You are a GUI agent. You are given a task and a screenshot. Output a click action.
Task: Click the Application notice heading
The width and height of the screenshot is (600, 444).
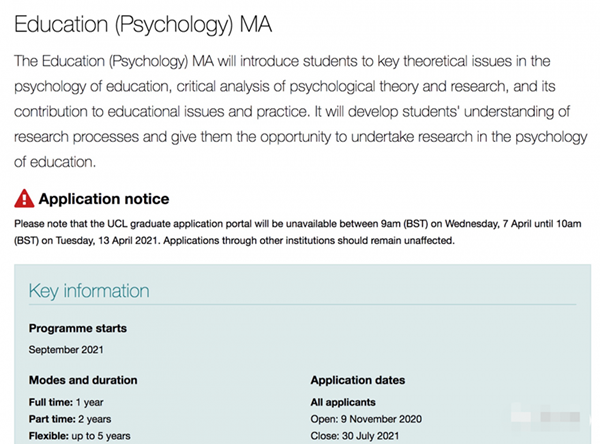tap(104, 199)
